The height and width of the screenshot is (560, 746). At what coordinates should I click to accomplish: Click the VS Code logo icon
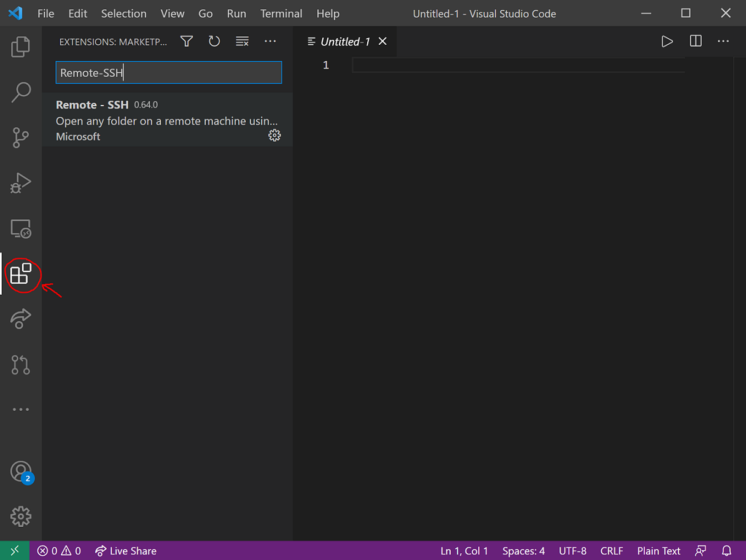[x=15, y=13]
